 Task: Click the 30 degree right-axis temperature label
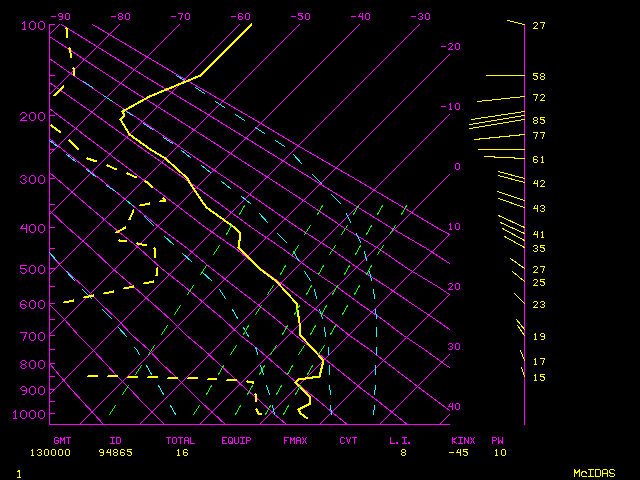point(453,347)
